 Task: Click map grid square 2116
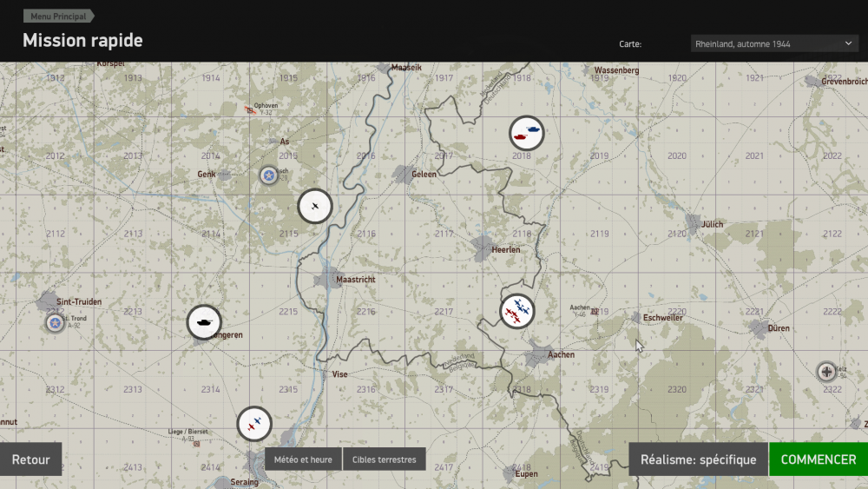click(x=366, y=234)
